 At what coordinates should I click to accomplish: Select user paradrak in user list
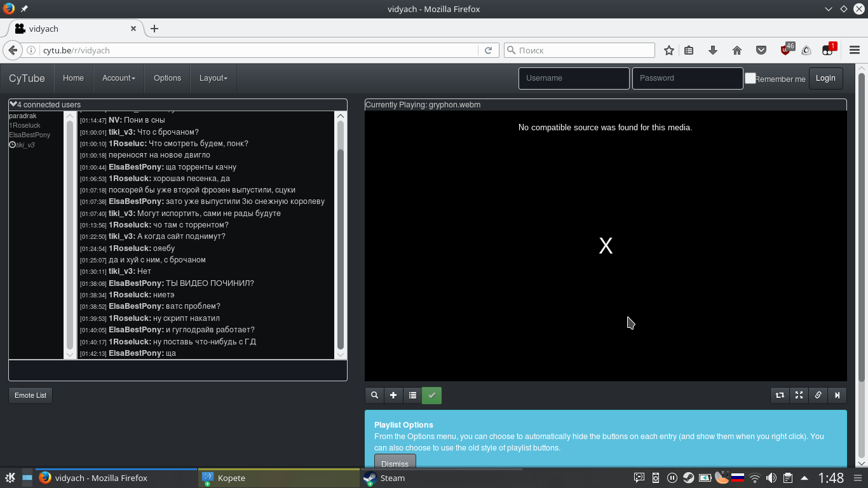pyautogui.click(x=23, y=116)
